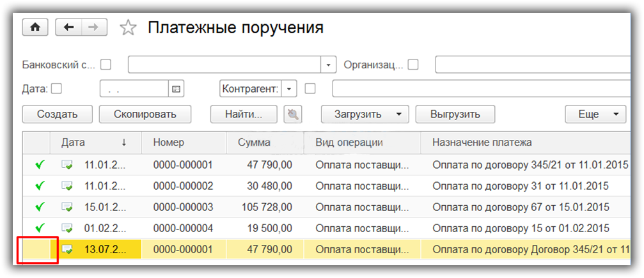
Task: Go back with the left arrow
Action: tap(69, 27)
